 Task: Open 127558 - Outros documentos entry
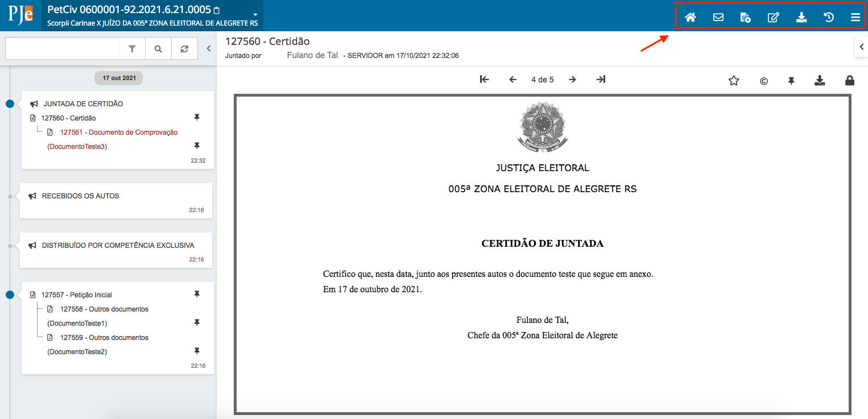(104, 309)
